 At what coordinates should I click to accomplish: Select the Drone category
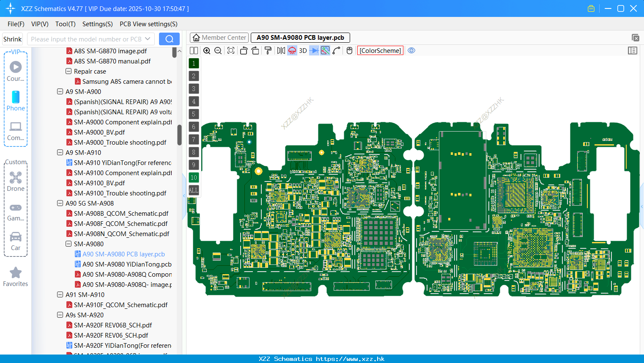pyautogui.click(x=16, y=181)
